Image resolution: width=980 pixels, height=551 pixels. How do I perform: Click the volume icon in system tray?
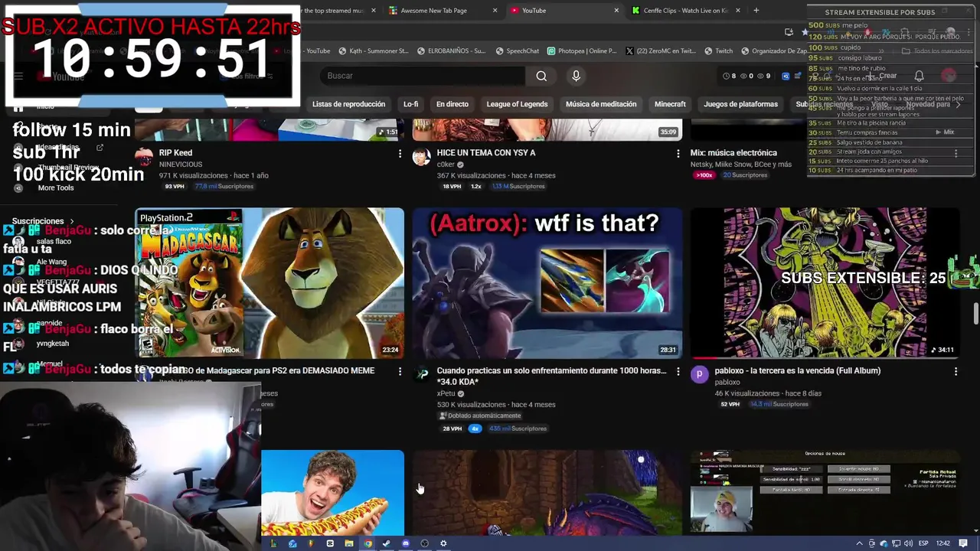(x=908, y=543)
